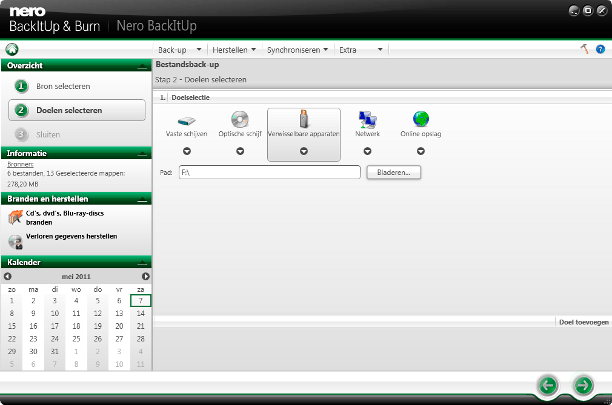Expand options under Vaste schijven
Image resolution: width=612 pixels, height=405 pixels.
(187, 151)
